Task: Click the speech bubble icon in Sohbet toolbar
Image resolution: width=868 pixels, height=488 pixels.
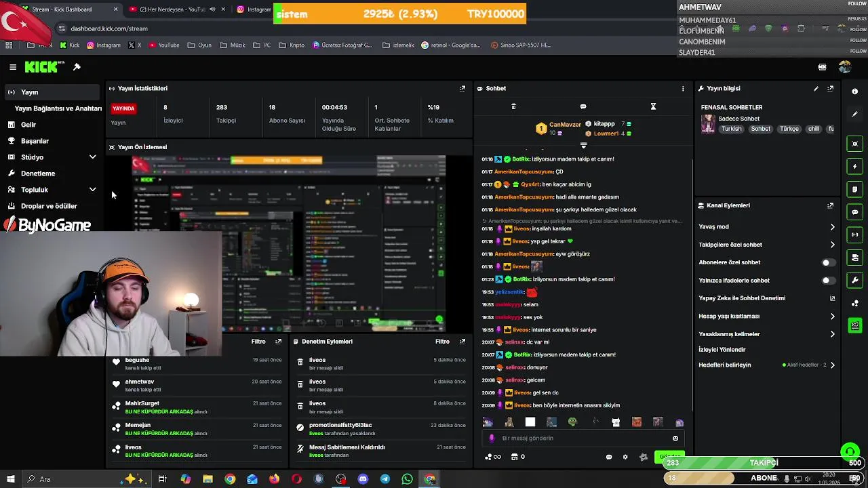Action: tap(583, 106)
